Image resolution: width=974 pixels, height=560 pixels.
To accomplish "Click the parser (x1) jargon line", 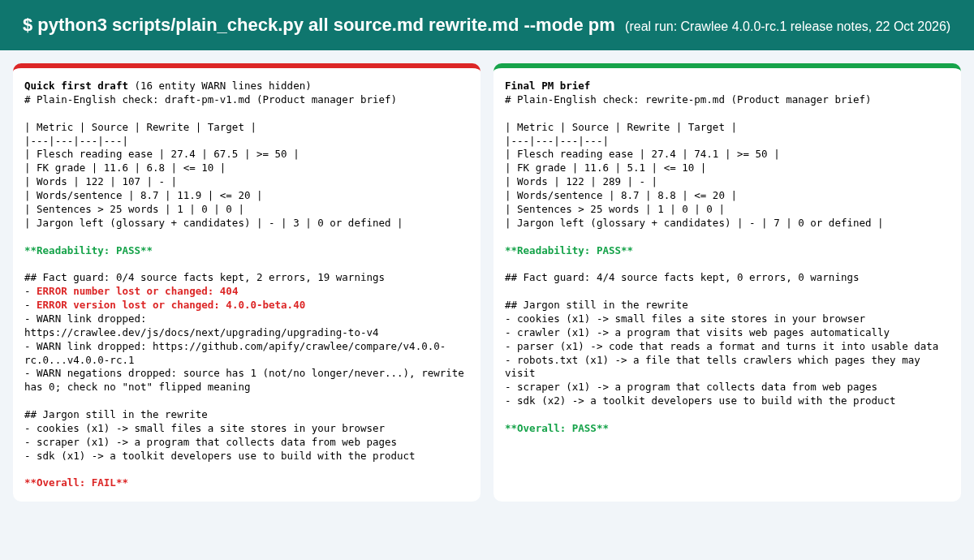I will click(x=722, y=347).
